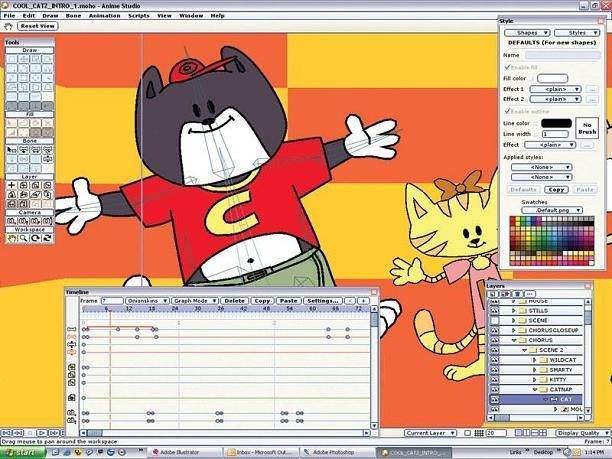Toggle the Enable outline checkbox
612x459 pixels.
pyautogui.click(x=507, y=111)
